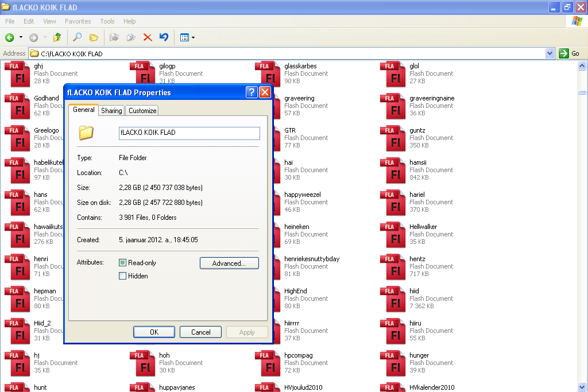Select the file named GTR
The image size is (588, 392).
click(x=290, y=131)
